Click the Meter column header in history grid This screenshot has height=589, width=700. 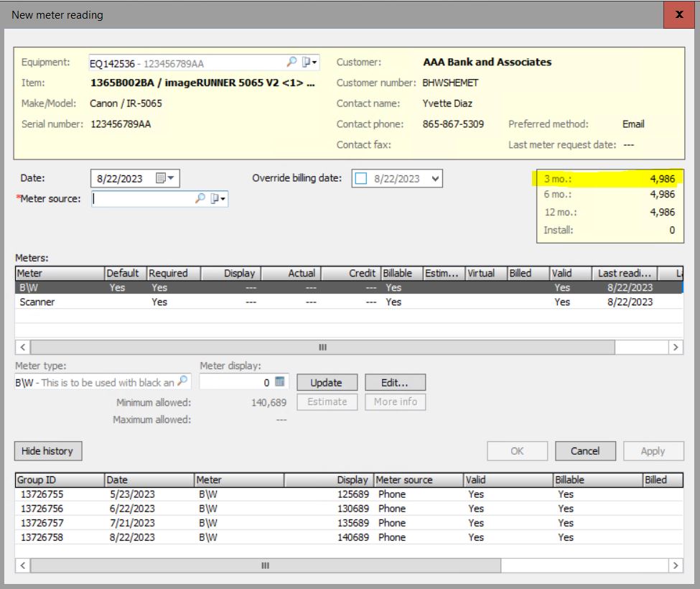click(239, 480)
